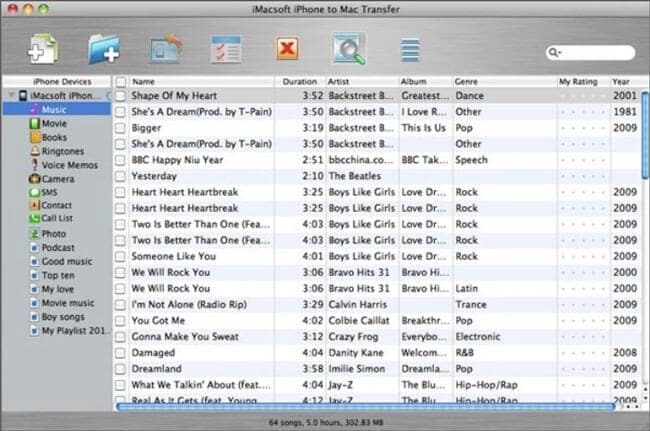Select the Photo sidebar icon
The height and width of the screenshot is (431, 650).
[35, 234]
